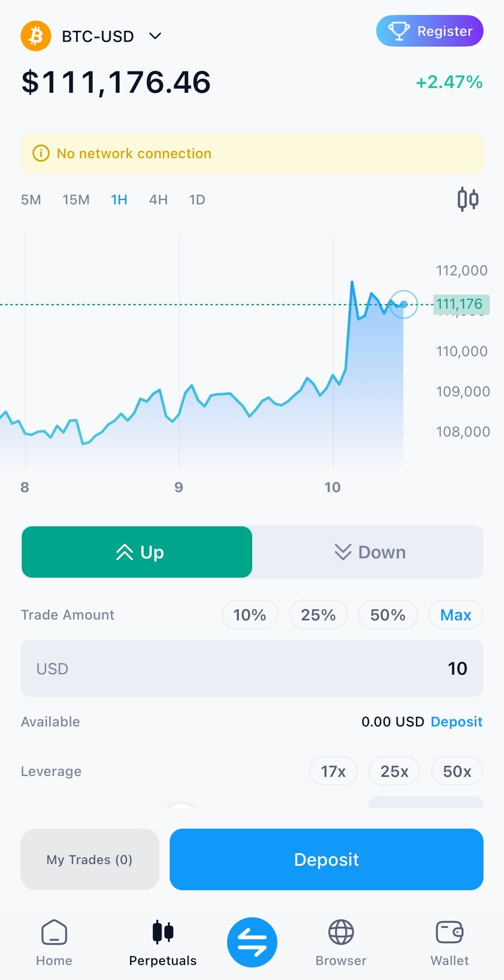The image size is (504, 980).
Task: Focus the USD trade amount field
Action: [x=252, y=668]
